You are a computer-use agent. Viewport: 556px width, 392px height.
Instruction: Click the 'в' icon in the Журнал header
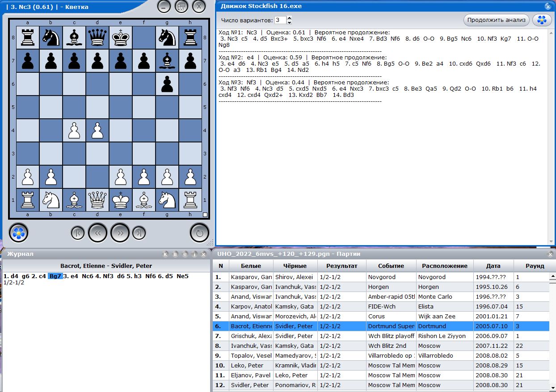(175, 254)
